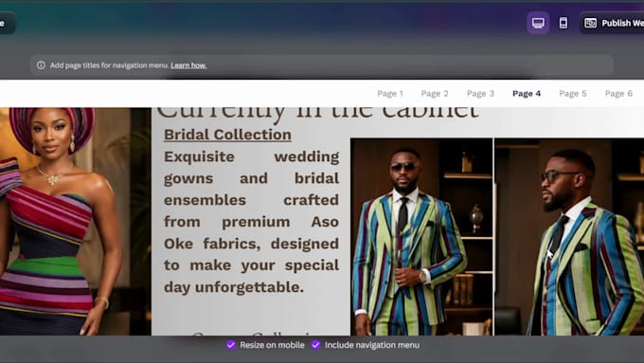The width and height of the screenshot is (644, 363).
Task: Click the woman in striped dress photo
Action: coord(75,222)
